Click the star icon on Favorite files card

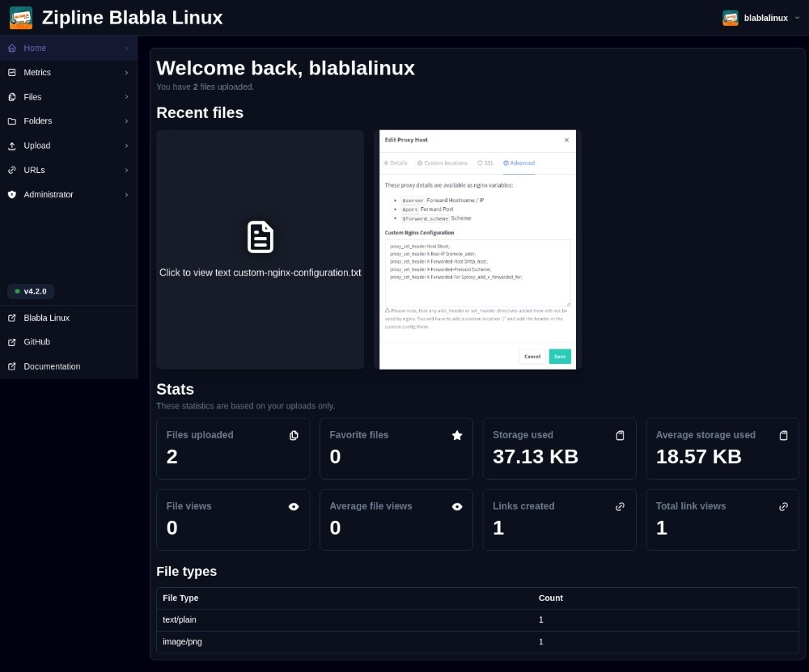[456, 435]
